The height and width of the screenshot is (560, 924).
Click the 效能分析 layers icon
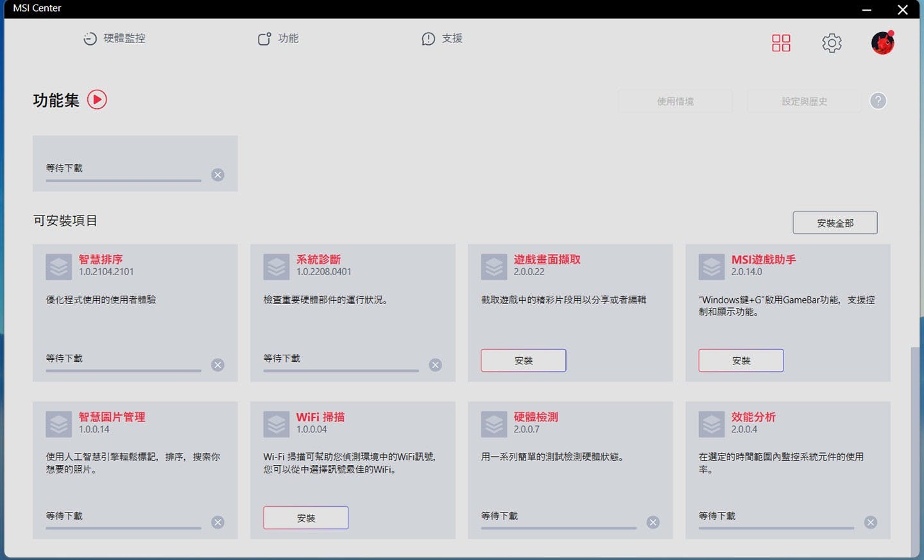(x=712, y=424)
